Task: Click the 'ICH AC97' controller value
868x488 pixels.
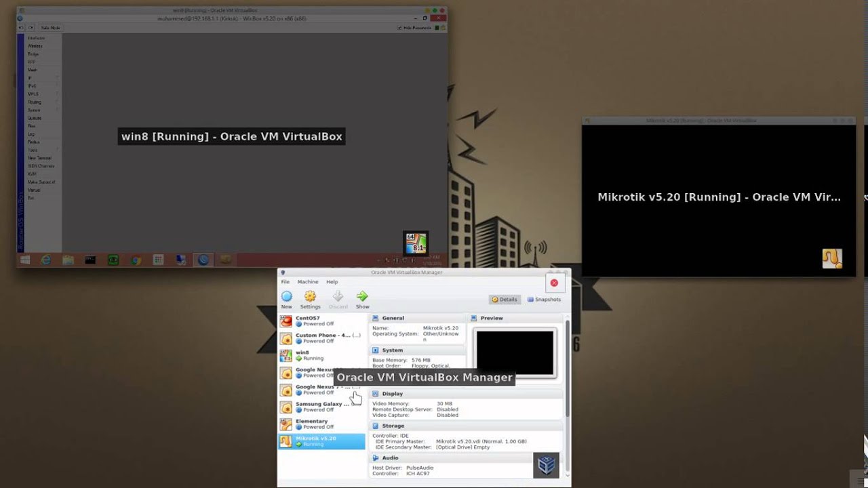Action: 418,474
